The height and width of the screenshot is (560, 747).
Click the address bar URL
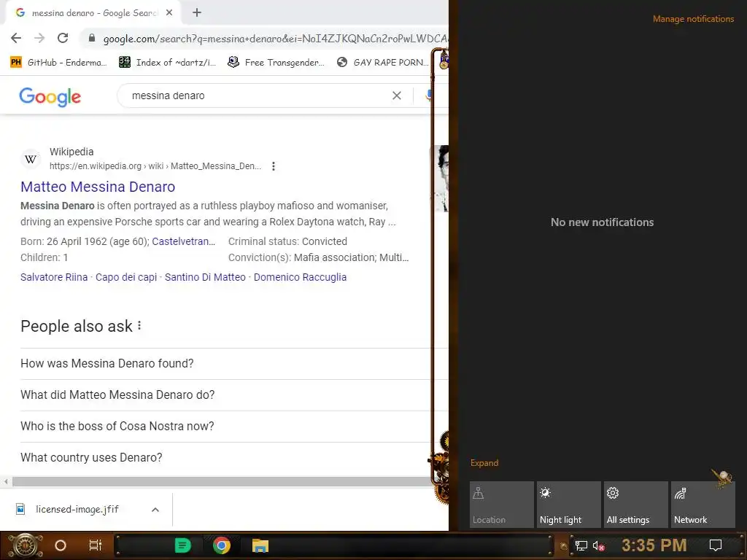[x=275, y=39]
